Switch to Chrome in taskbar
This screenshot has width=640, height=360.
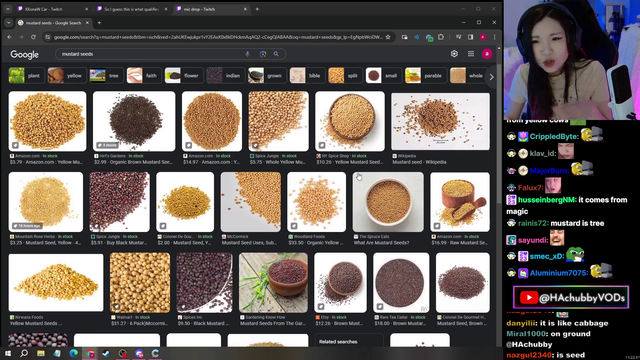pos(90,353)
